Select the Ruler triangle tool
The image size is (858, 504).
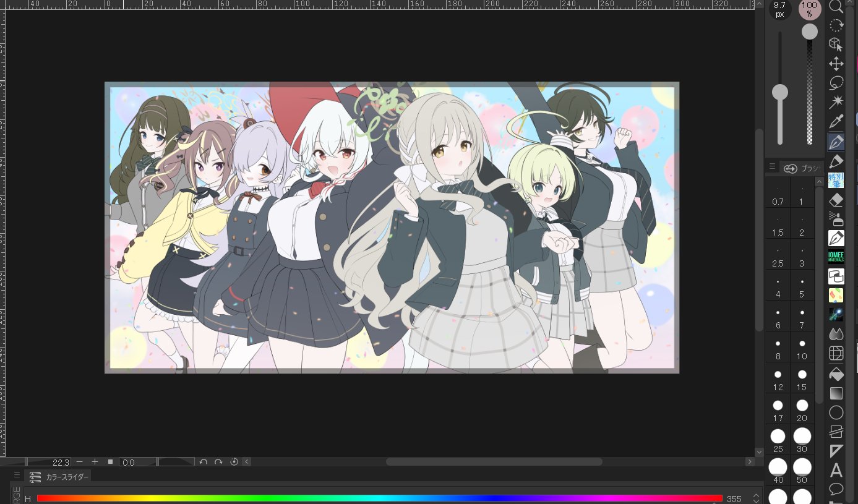(836, 451)
